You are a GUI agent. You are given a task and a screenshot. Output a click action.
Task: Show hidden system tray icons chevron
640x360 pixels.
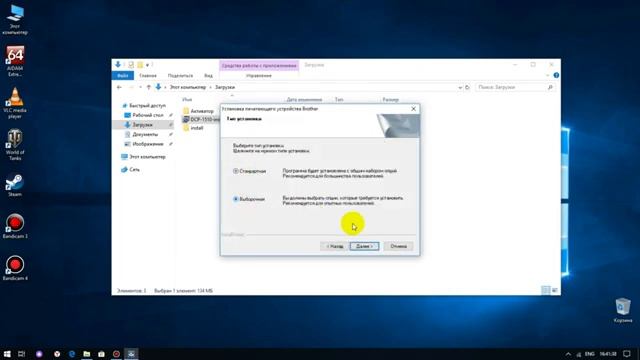click(568, 354)
